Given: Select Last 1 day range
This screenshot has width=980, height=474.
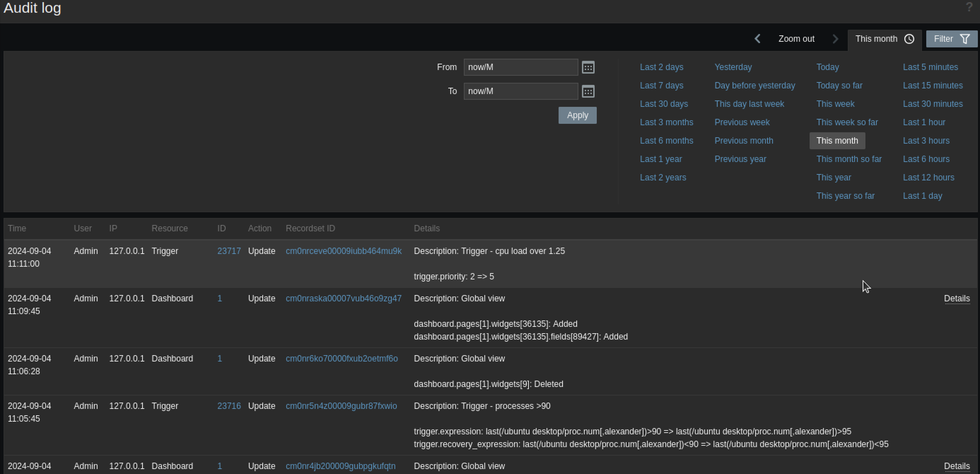Looking at the screenshot, I should click(x=922, y=196).
